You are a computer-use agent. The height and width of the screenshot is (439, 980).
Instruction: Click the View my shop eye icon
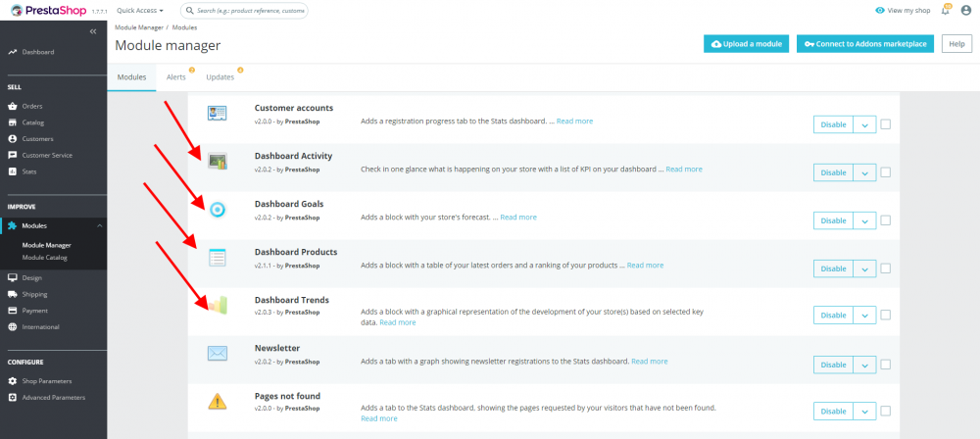point(880,11)
